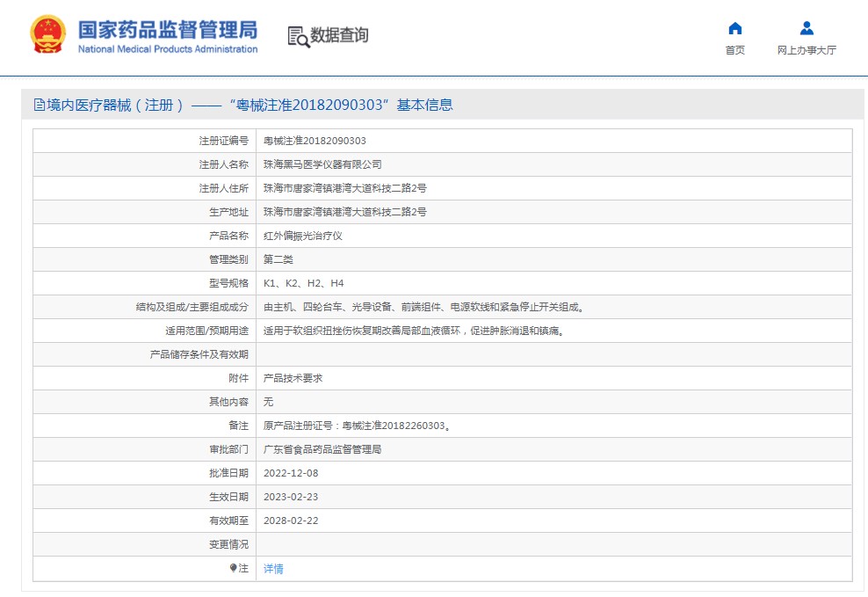Click the national emblem logo

47,36
